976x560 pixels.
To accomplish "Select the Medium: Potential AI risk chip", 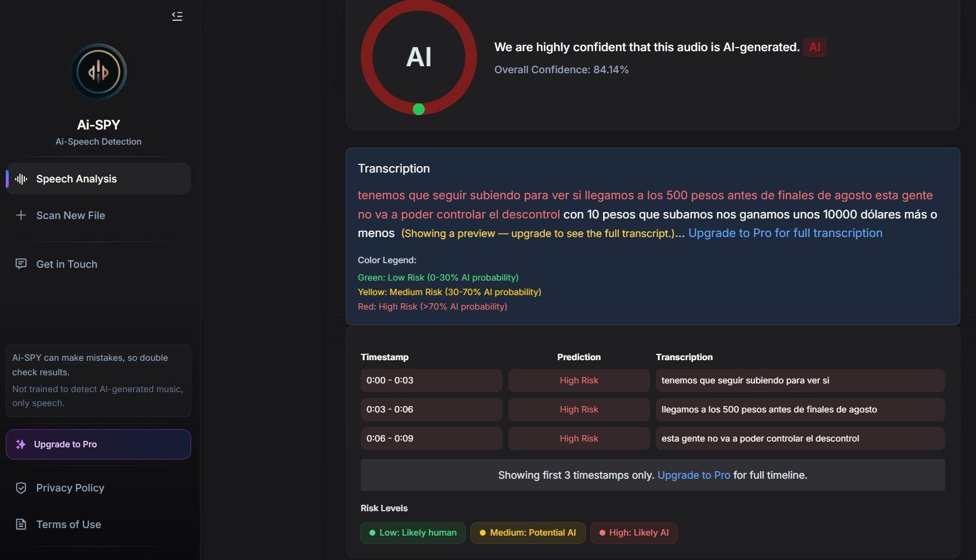I will (x=528, y=533).
